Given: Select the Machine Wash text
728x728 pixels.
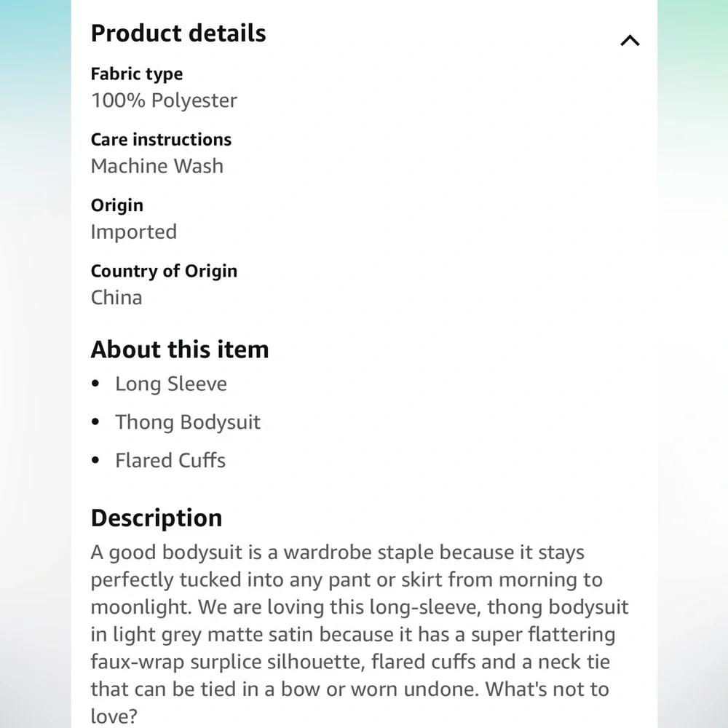Looking at the screenshot, I should pos(157,166).
